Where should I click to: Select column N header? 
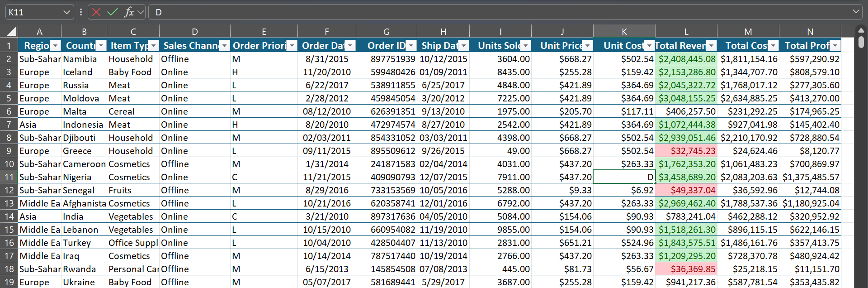click(810, 32)
